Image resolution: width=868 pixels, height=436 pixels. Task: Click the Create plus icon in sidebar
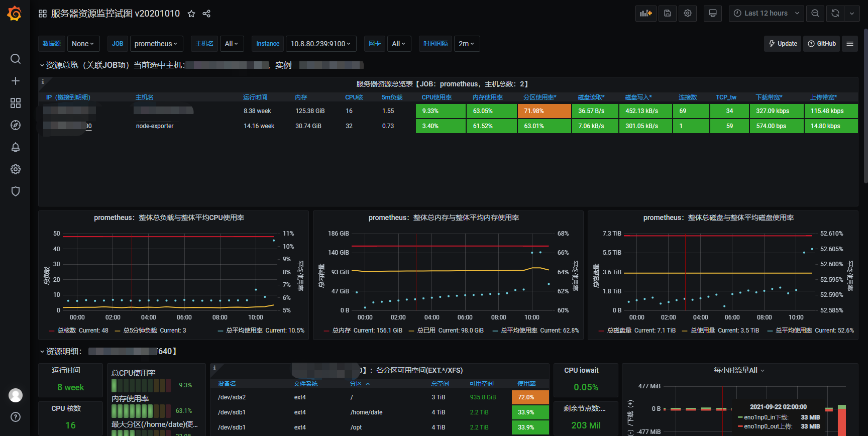point(16,81)
